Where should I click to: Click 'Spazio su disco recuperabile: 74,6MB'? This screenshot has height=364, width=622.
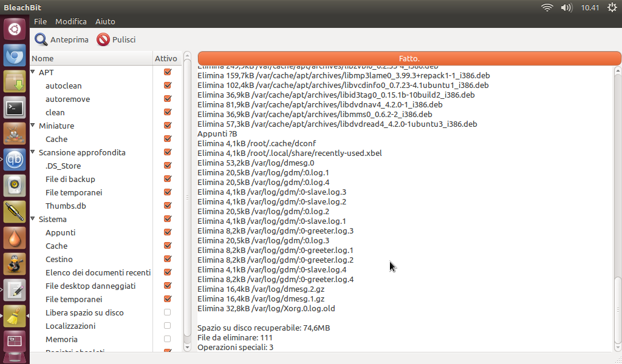pyautogui.click(x=264, y=328)
